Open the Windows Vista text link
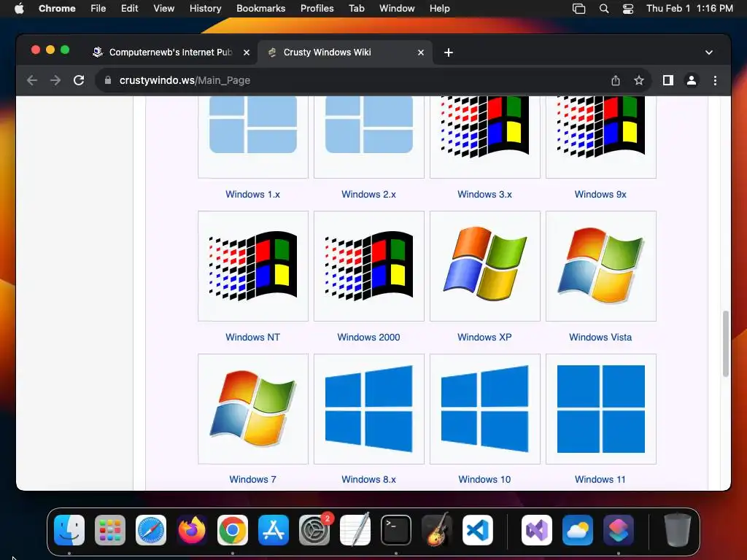The height and width of the screenshot is (560, 747). click(600, 337)
